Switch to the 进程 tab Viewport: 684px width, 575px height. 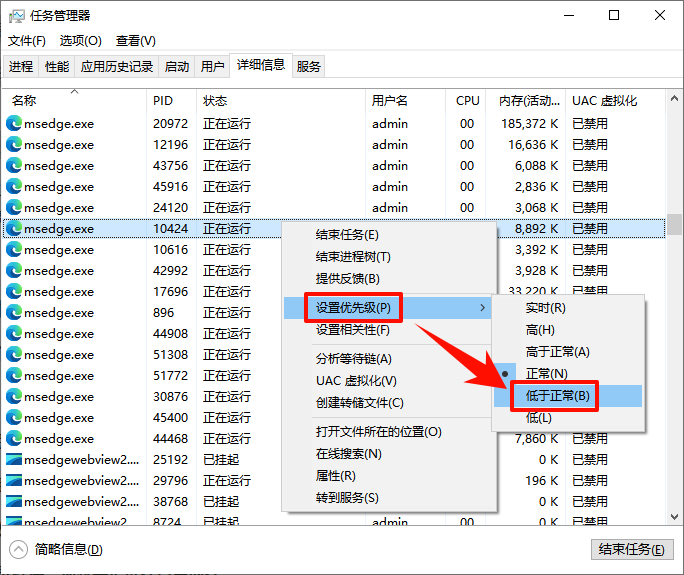21,67
